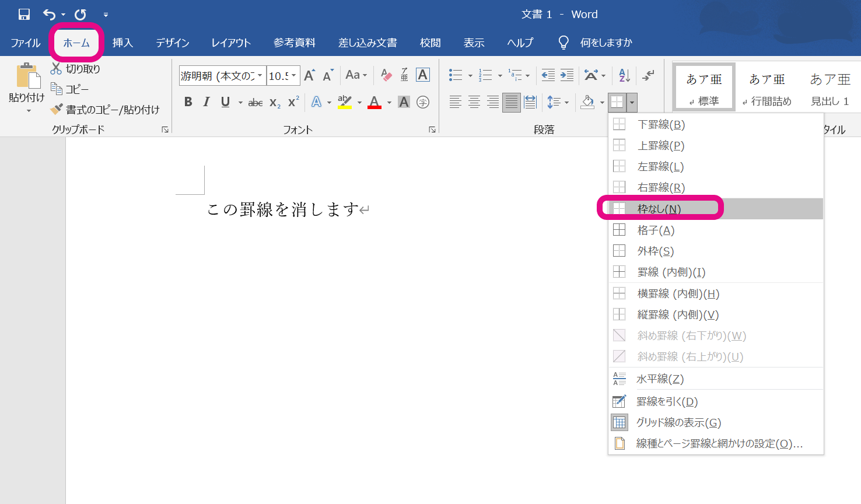Open the Quick Access Toolbar customize arrow
Screen dimensions: 861x504
click(106, 15)
